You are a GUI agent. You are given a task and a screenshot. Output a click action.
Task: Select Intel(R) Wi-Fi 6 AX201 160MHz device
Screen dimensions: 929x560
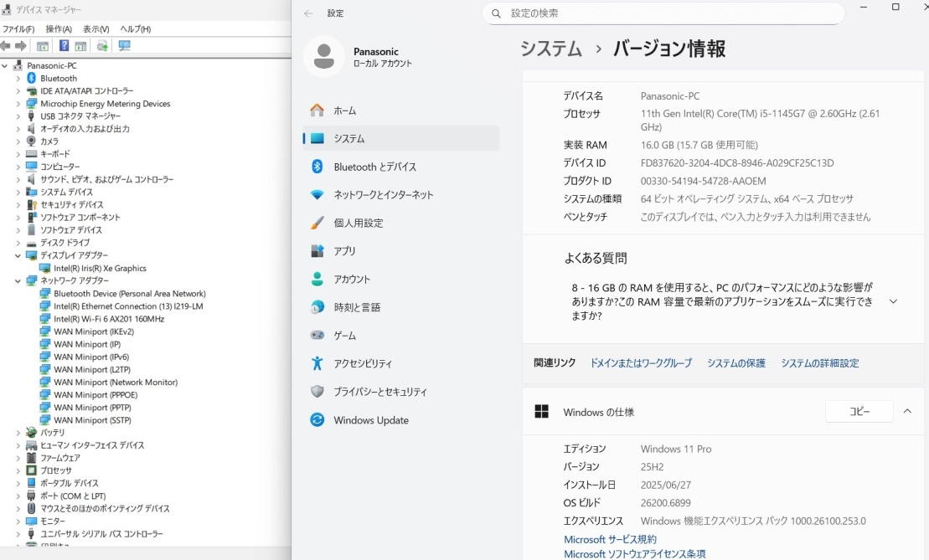109,319
